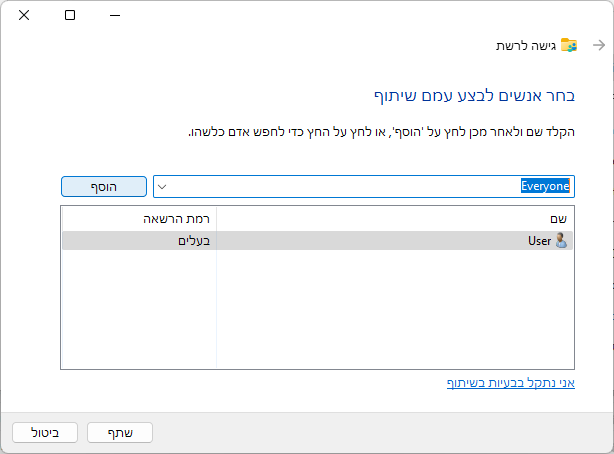Sort by the שם (Name) column header
This screenshot has width=614, height=454.
(x=395, y=218)
